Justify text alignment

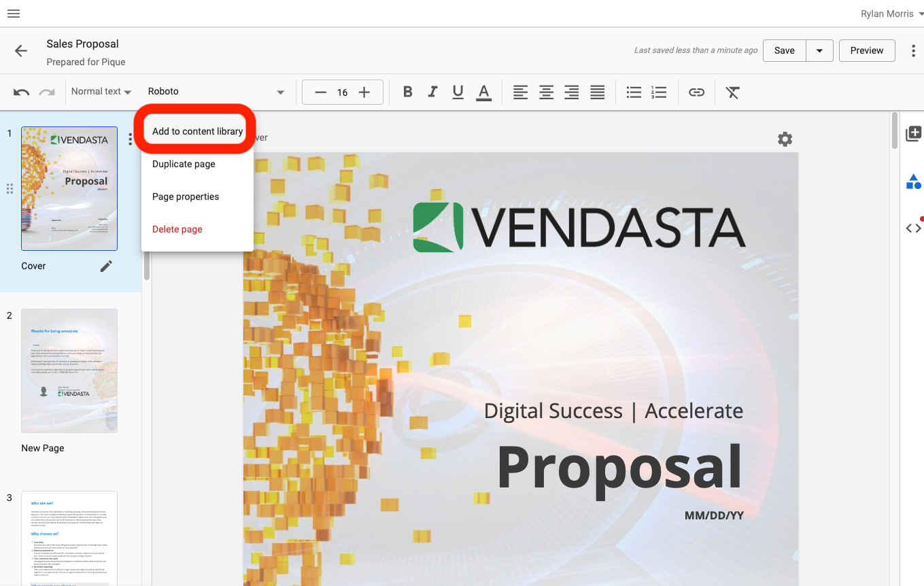pyautogui.click(x=598, y=92)
